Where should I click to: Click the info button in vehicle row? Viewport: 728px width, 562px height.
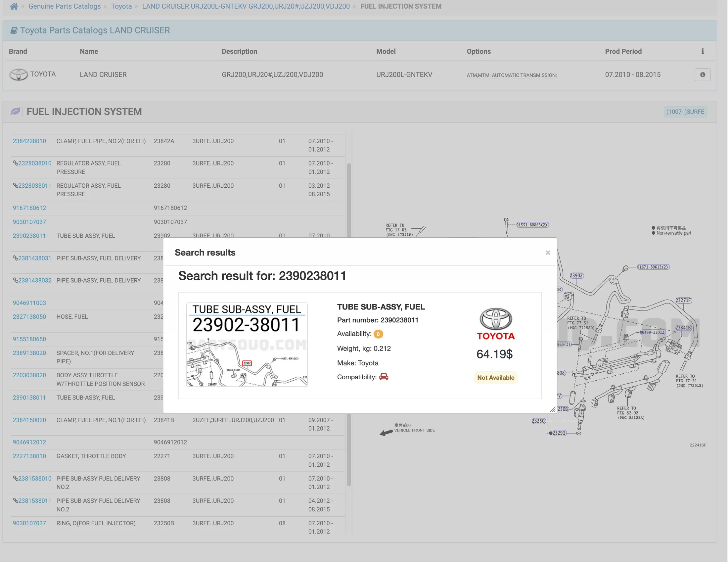(x=702, y=75)
